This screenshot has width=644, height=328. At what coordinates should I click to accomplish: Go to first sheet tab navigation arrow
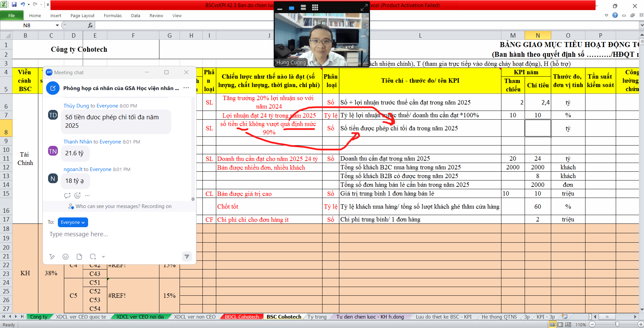pos(4,317)
